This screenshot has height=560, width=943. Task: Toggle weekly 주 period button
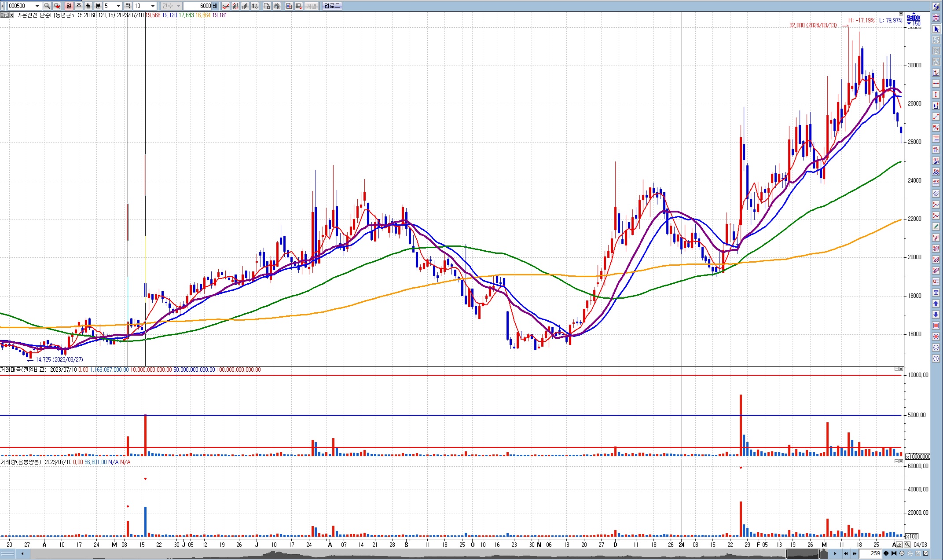(x=79, y=6)
